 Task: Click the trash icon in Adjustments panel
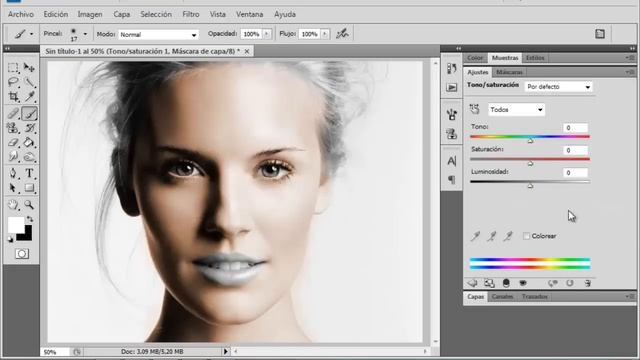click(x=587, y=283)
